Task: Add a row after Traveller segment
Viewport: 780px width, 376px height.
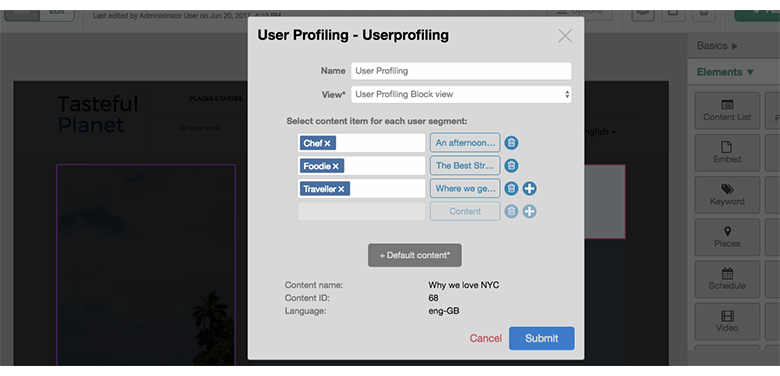Action: (x=529, y=188)
